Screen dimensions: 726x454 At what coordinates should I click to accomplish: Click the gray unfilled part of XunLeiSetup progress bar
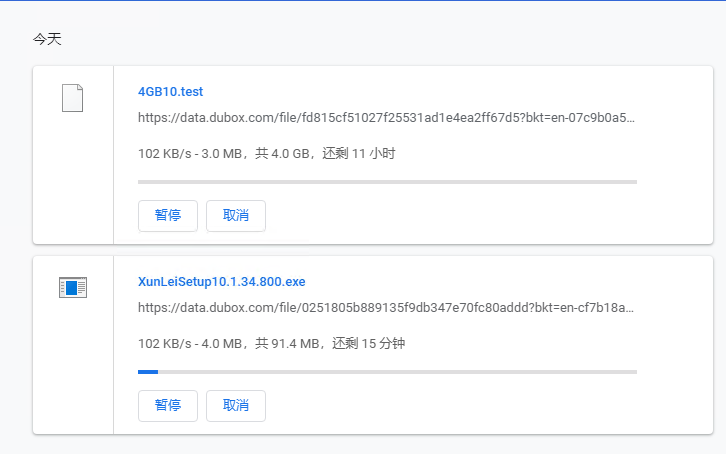point(397,372)
